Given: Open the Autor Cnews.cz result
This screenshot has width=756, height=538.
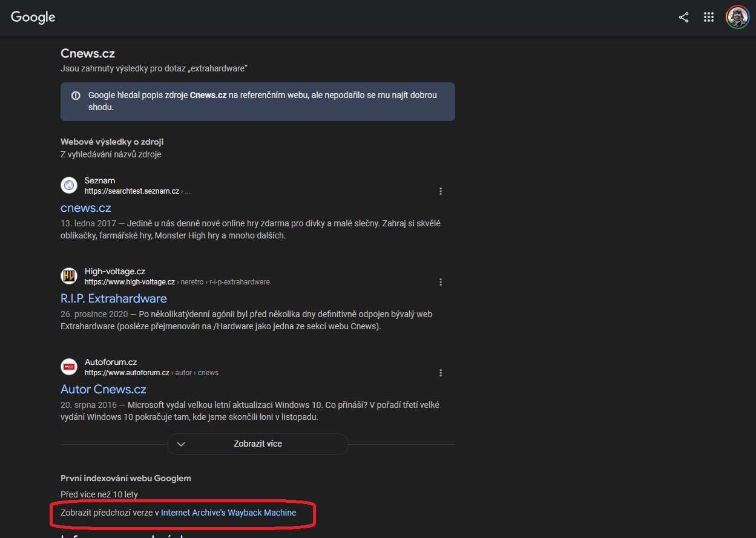Looking at the screenshot, I should click(103, 389).
